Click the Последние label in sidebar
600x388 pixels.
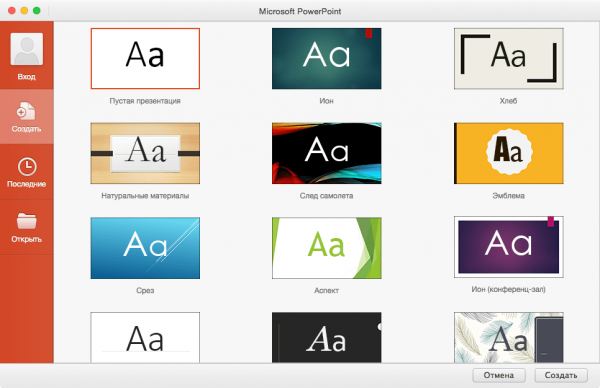click(x=26, y=184)
